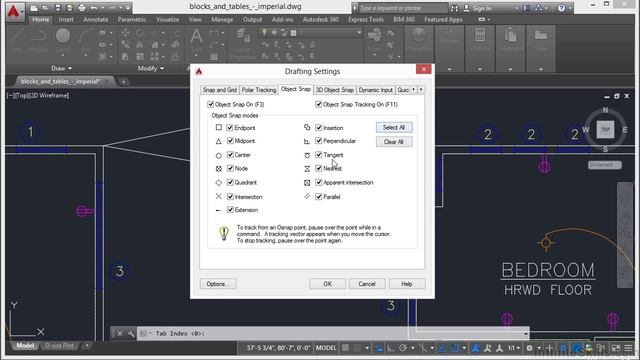Click the Help question mark icon
The height and width of the screenshot is (360, 640).
pos(562,8)
